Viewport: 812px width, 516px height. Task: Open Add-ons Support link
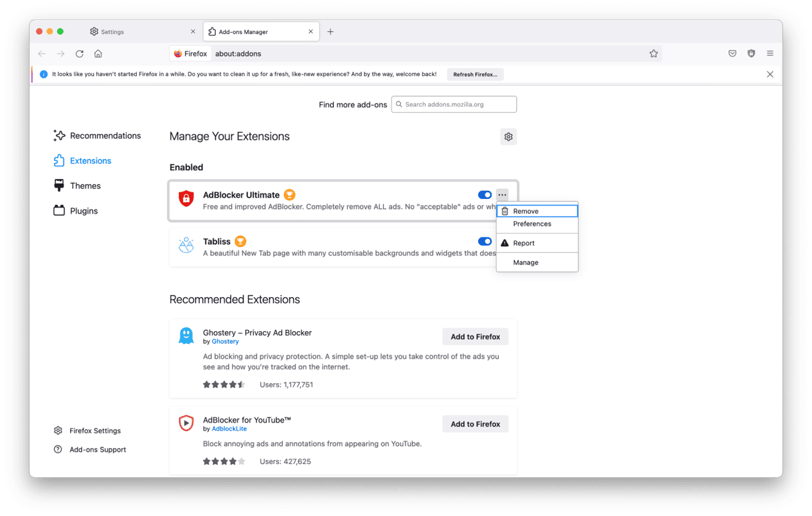(90, 449)
